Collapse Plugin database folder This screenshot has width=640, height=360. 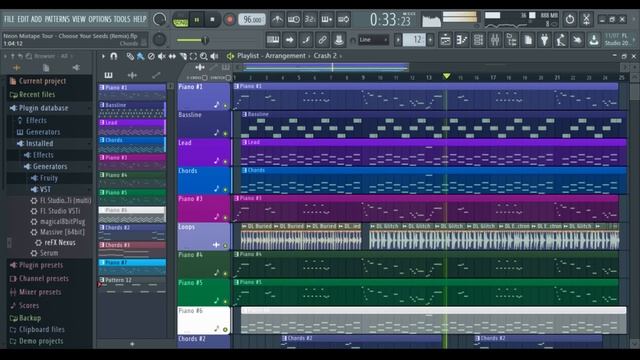click(44, 108)
